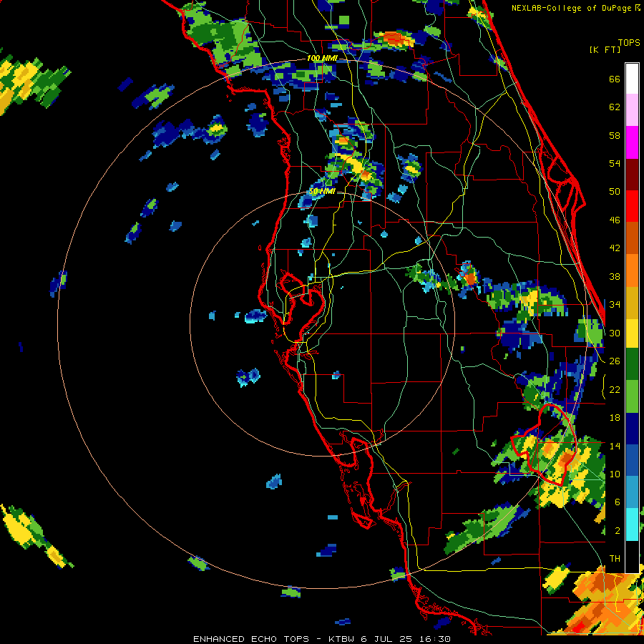The height and width of the screenshot is (644, 644).
Task: Click the 26 legend value
Action: 615,361
